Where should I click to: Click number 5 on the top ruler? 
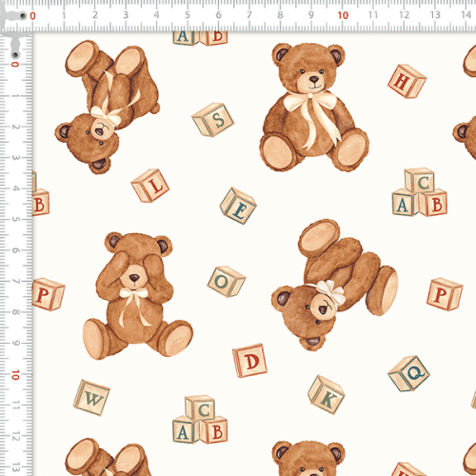pyautogui.click(x=188, y=15)
